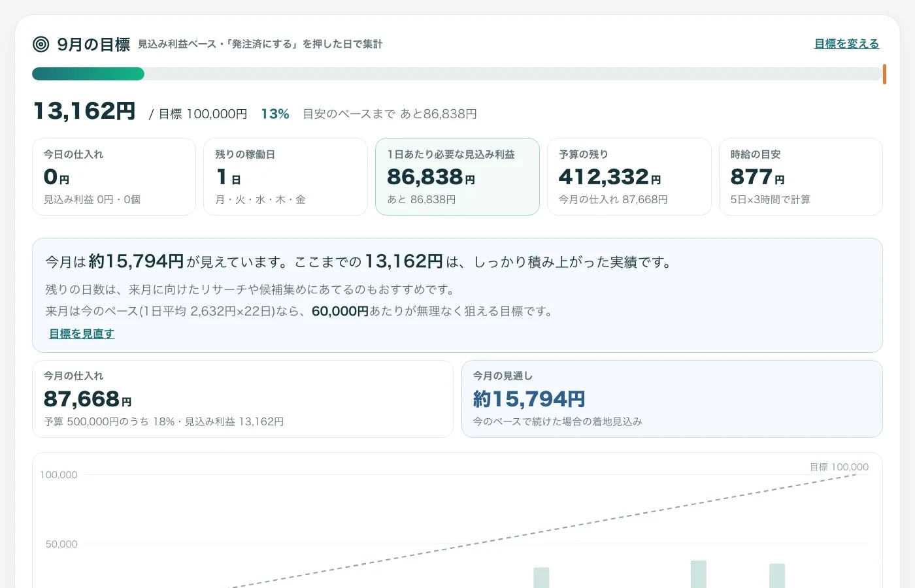Viewport: 915px width, 588px height.
Task: Click the text / 目標 100,000円
Action: [198, 114]
